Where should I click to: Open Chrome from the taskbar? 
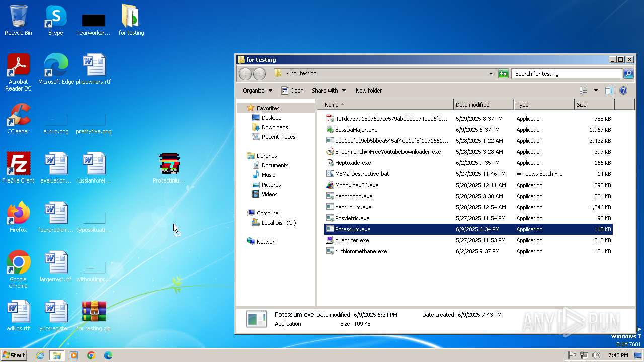point(91,355)
